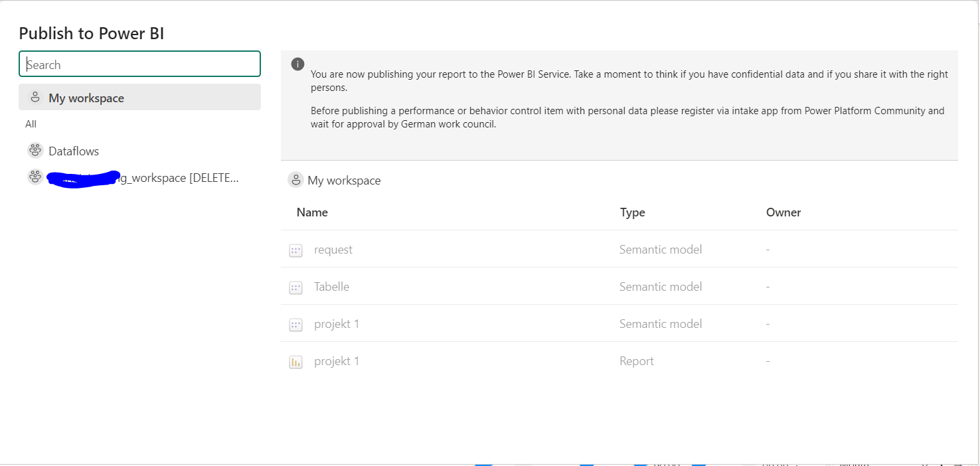
Task: Click the Name column header
Action: click(x=312, y=212)
